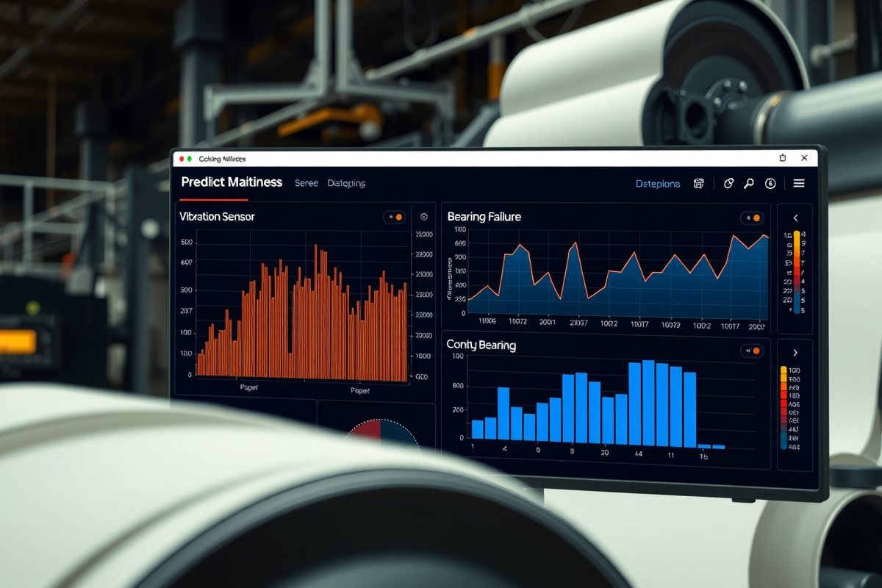Collapse the top legend panel with the left chevron
This screenshot has height=588, width=882.
click(795, 218)
